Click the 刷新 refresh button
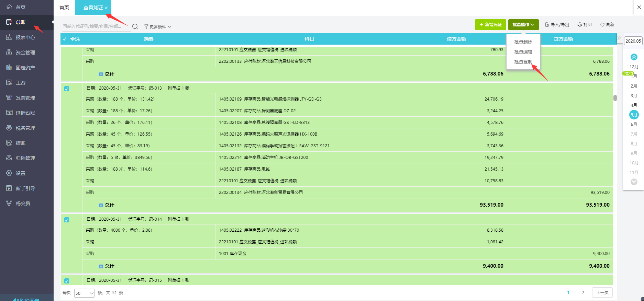This screenshot has height=301, width=644. coord(607,25)
